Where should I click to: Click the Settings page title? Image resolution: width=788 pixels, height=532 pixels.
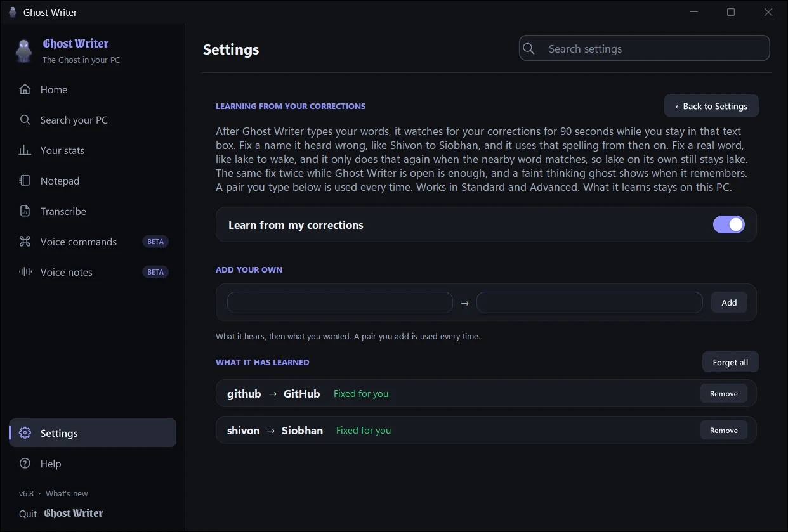pos(231,49)
